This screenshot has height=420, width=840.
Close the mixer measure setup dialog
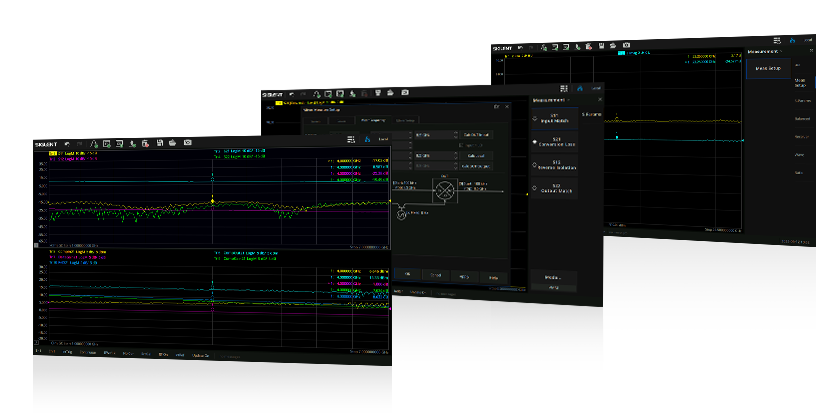coord(507,104)
